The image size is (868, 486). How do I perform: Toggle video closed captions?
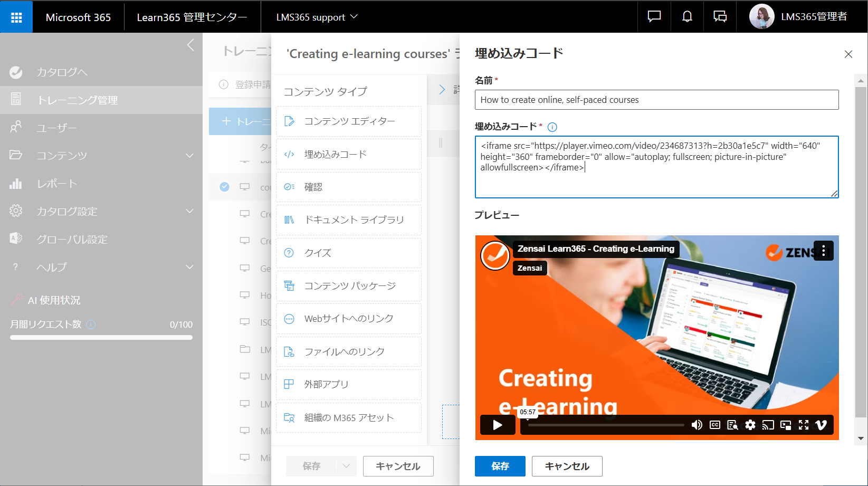tap(715, 425)
